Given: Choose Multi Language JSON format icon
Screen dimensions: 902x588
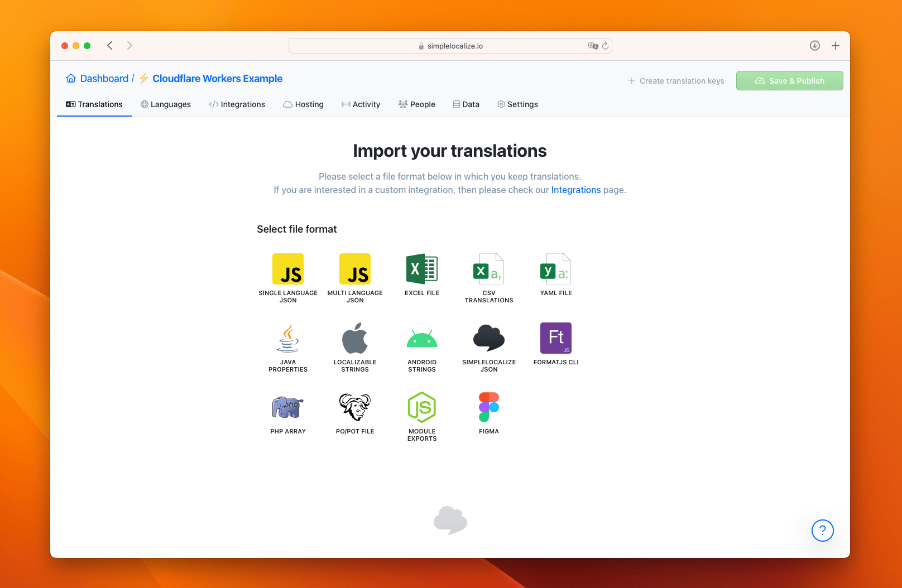Looking at the screenshot, I should 355,269.
